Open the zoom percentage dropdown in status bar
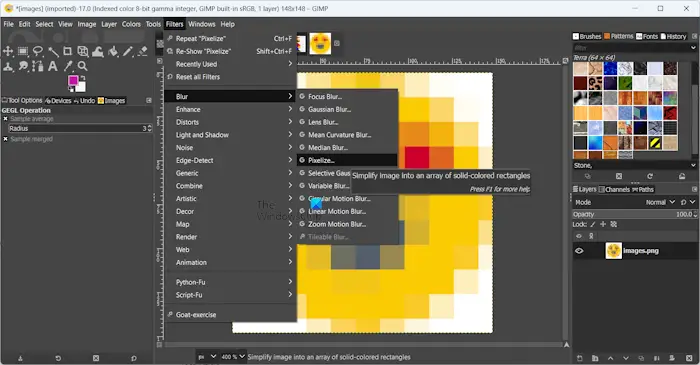This screenshot has height=365, width=700. click(233, 357)
